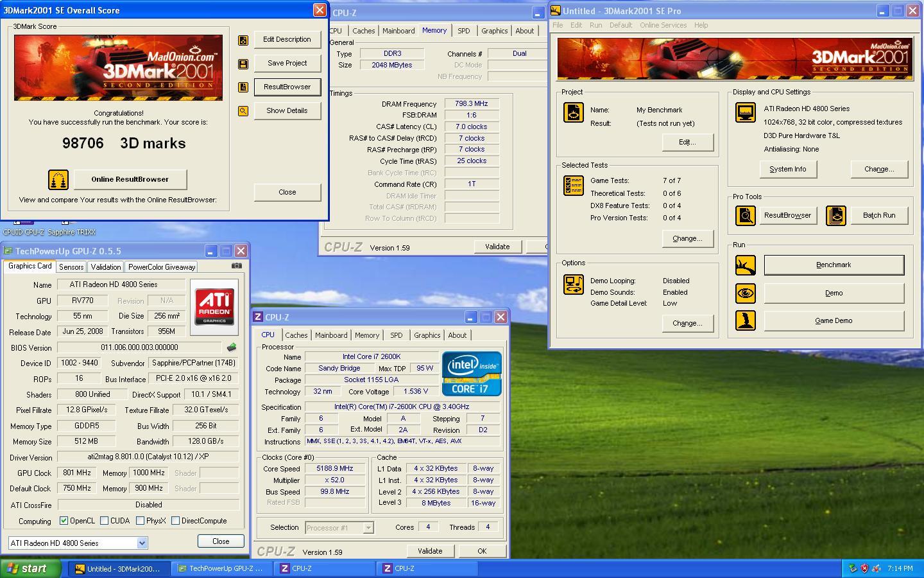Click the score text 98706 3D marks
The image size is (924, 578).
124,143
